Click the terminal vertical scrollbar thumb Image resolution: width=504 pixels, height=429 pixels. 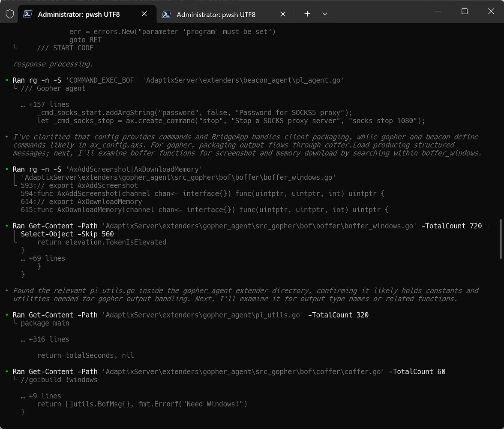point(501,239)
